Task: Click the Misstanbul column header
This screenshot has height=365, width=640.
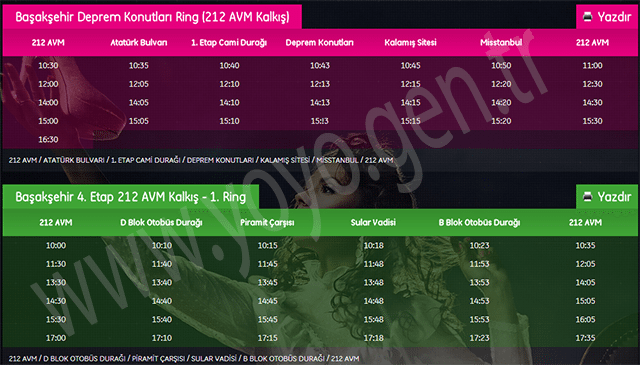Action: coord(501,42)
